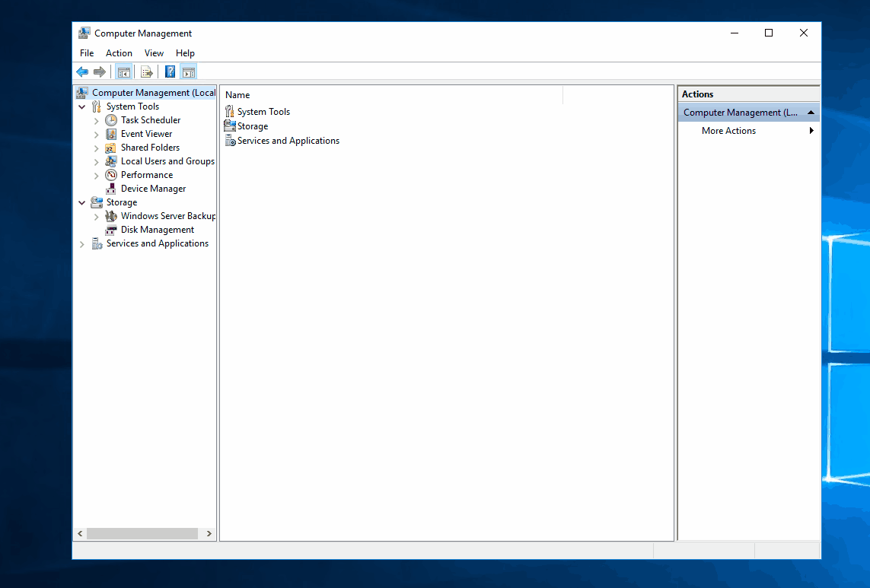
Task: Click Storage icon in center list
Action: click(230, 126)
